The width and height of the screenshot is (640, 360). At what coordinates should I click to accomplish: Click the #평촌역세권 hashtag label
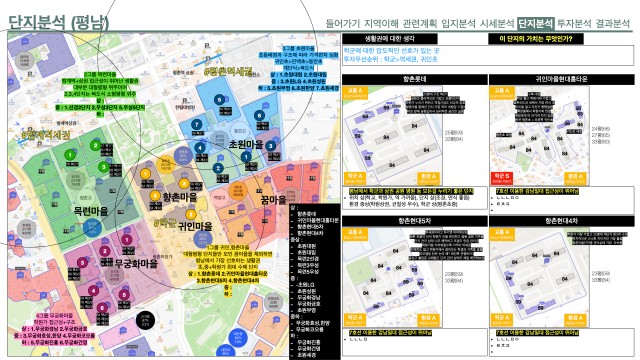pyautogui.click(x=228, y=71)
